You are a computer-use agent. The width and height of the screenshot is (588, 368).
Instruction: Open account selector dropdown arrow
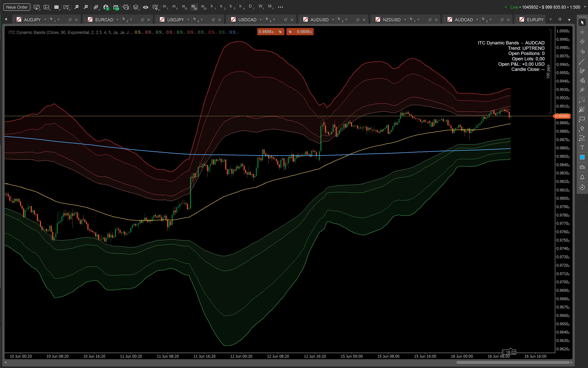(x=585, y=7)
